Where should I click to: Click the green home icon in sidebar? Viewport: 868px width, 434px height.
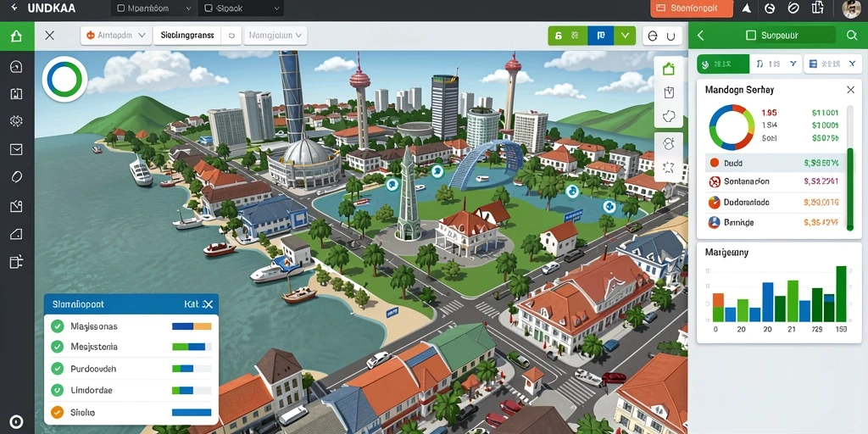(17, 36)
